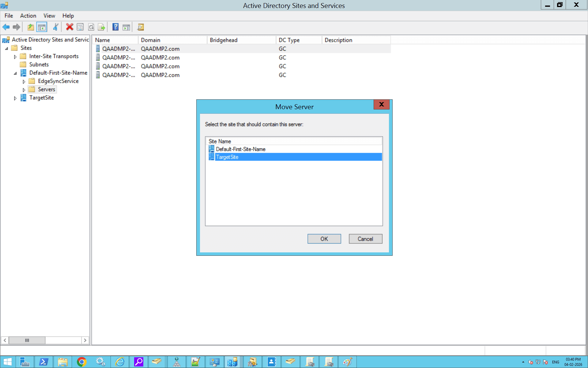The height and width of the screenshot is (368, 588).
Task: Click the Refresh toolbar icon
Action: [x=91, y=27]
